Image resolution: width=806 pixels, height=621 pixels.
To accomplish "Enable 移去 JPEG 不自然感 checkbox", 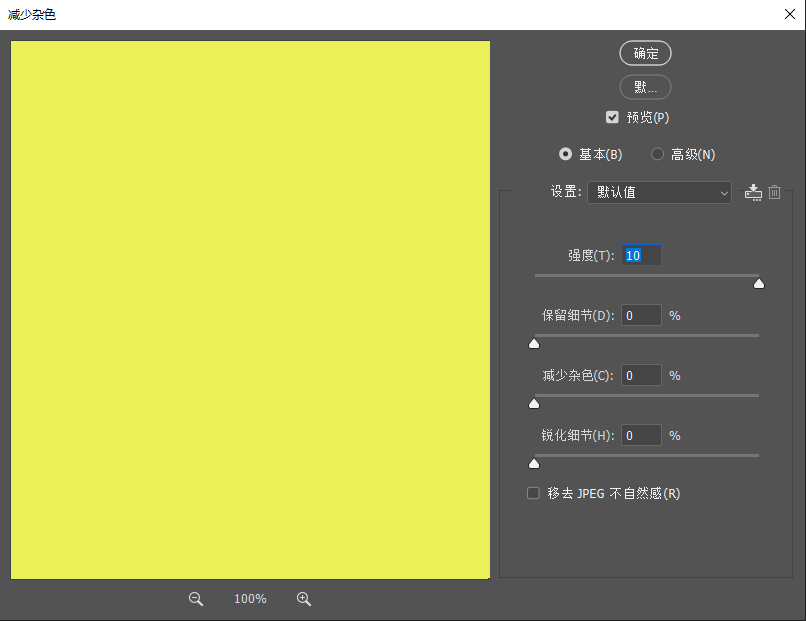I will 534,493.
